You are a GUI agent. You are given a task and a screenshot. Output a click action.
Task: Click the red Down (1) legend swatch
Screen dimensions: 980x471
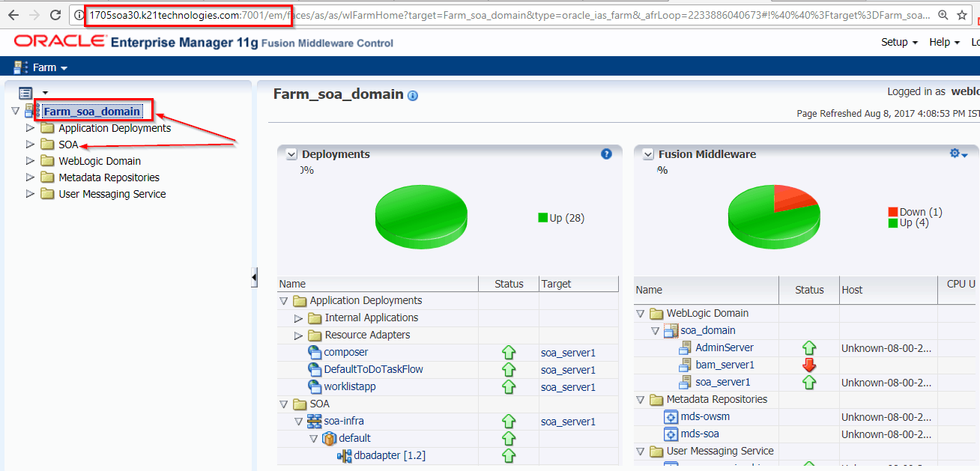pyautogui.click(x=893, y=212)
